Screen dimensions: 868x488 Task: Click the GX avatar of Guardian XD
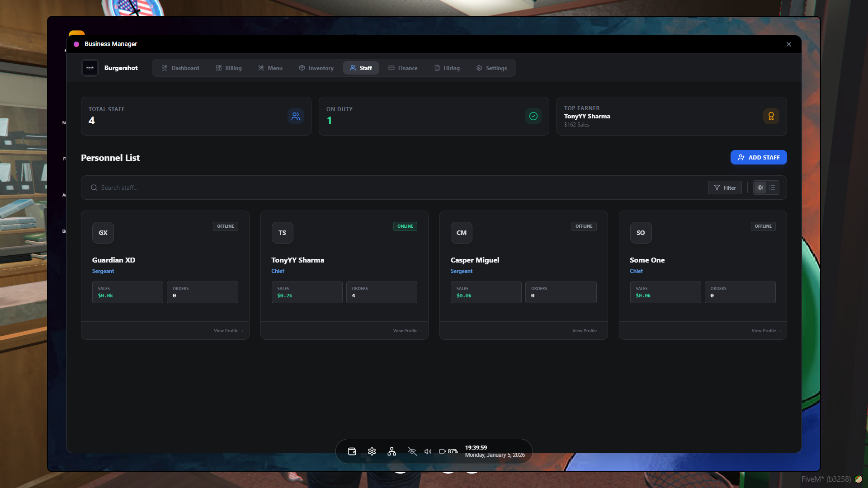coord(103,233)
